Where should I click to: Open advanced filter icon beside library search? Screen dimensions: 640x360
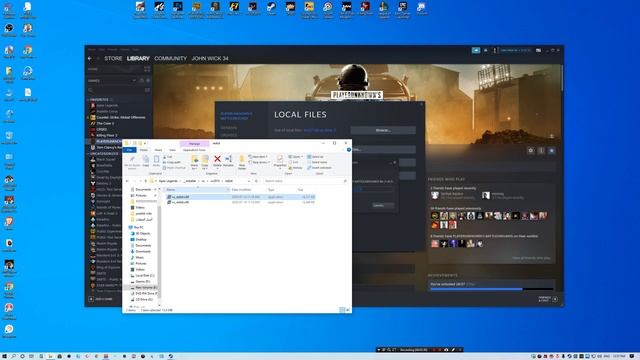tap(147, 90)
